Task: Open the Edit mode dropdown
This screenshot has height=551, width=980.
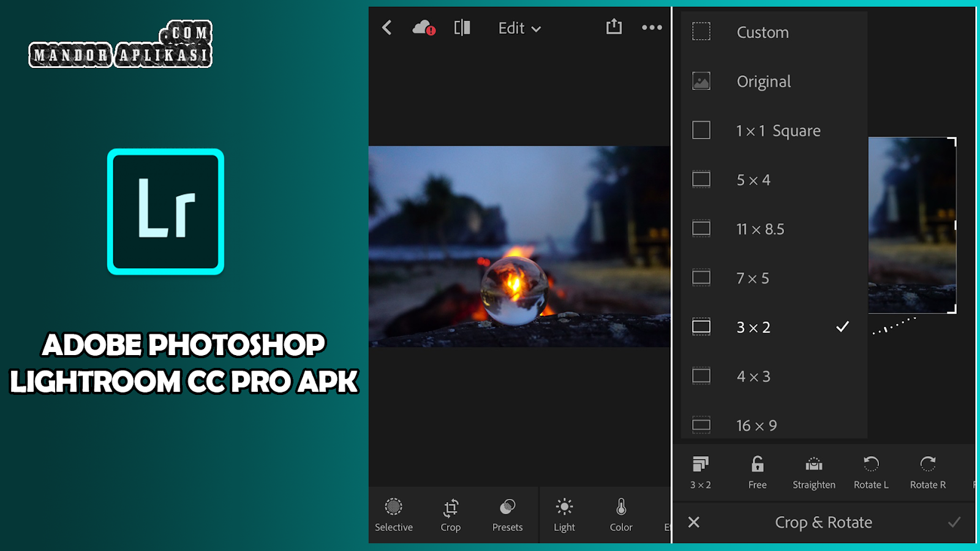Action: [519, 28]
